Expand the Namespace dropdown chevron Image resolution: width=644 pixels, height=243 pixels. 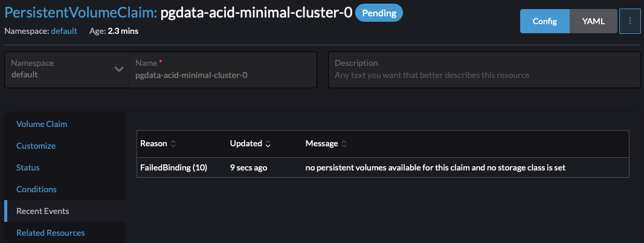click(118, 69)
